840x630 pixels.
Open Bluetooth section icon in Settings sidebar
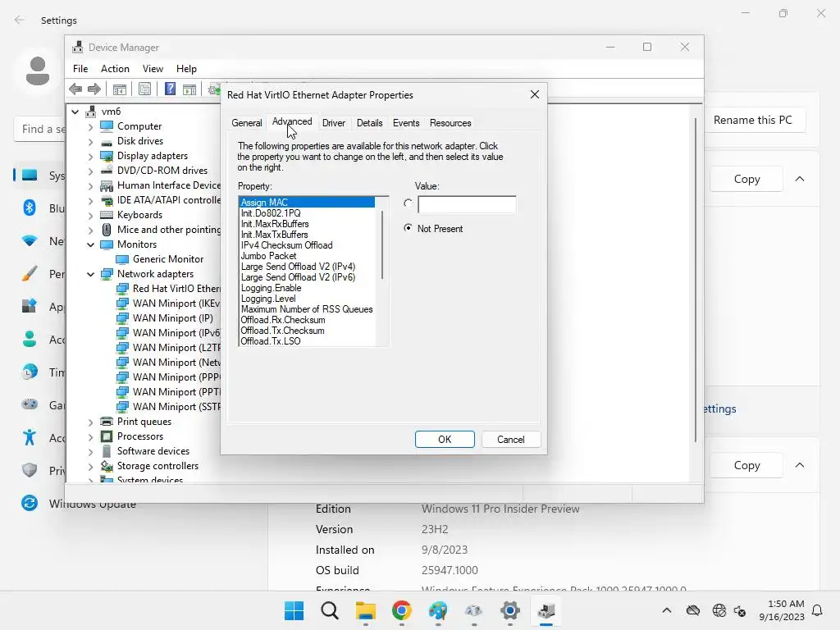(30, 208)
